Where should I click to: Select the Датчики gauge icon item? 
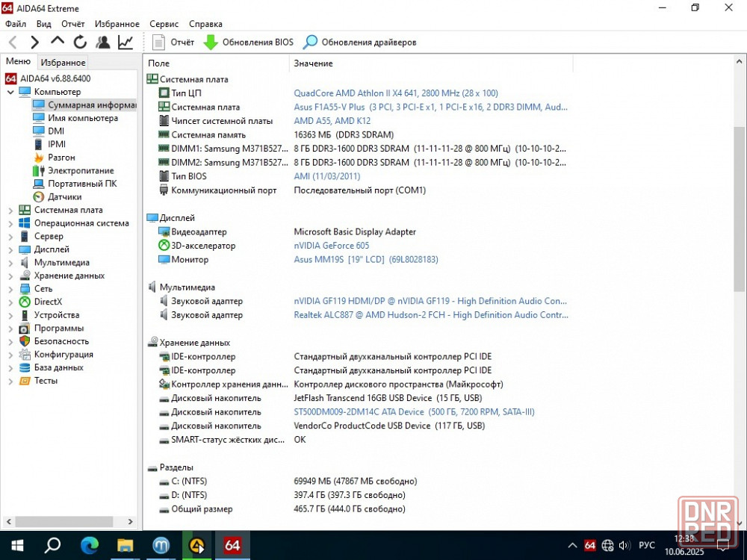click(x=39, y=196)
